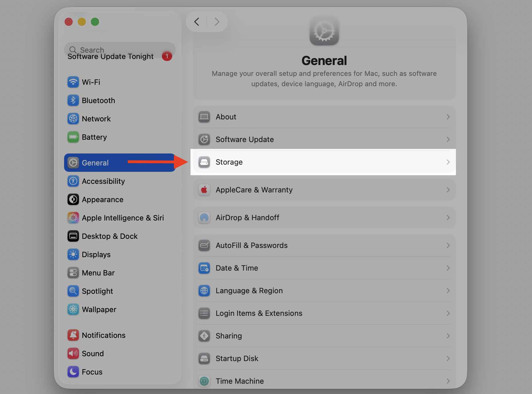Open About via its chevron
The height and width of the screenshot is (394, 532).
(448, 117)
